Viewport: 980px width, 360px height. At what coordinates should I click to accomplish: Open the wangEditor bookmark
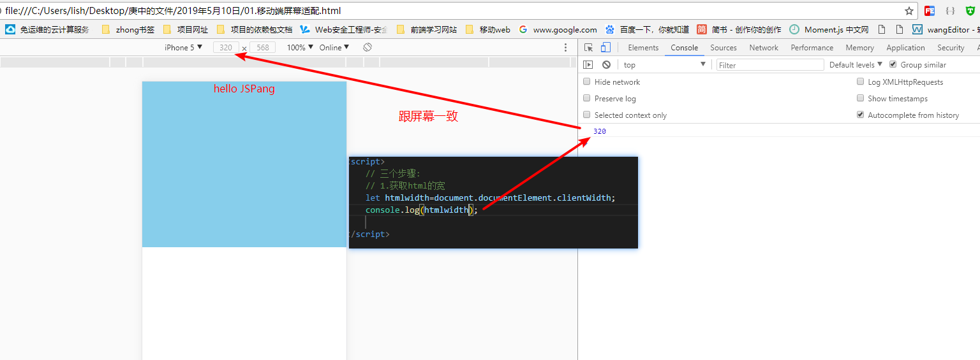click(946, 29)
